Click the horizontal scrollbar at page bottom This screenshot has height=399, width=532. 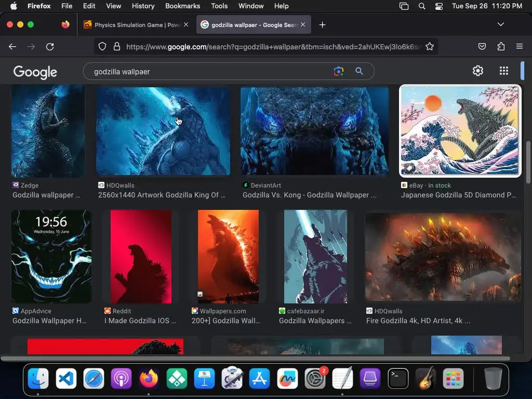[x=255, y=358]
